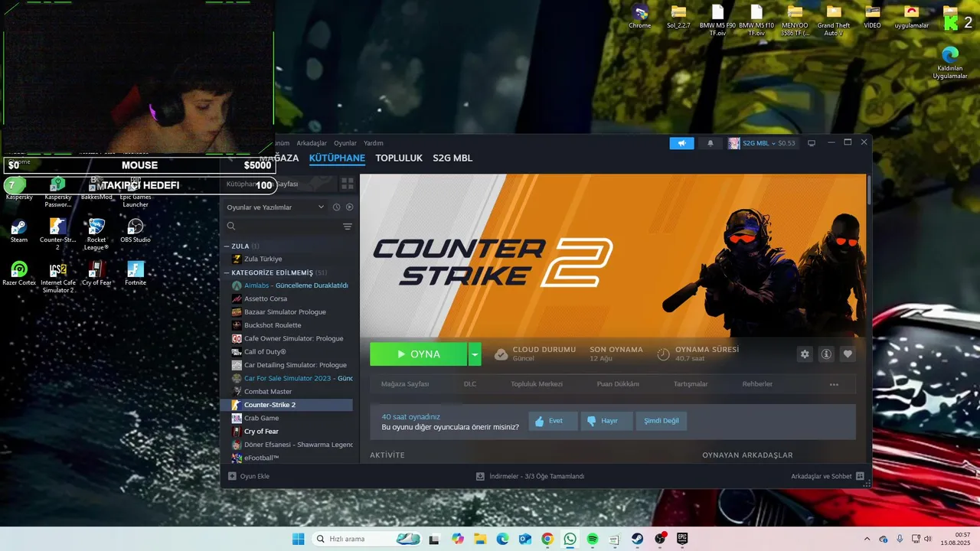Open play options arrow beside OYNA
Image resolution: width=980 pixels, height=551 pixels.
click(x=475, y=354)
